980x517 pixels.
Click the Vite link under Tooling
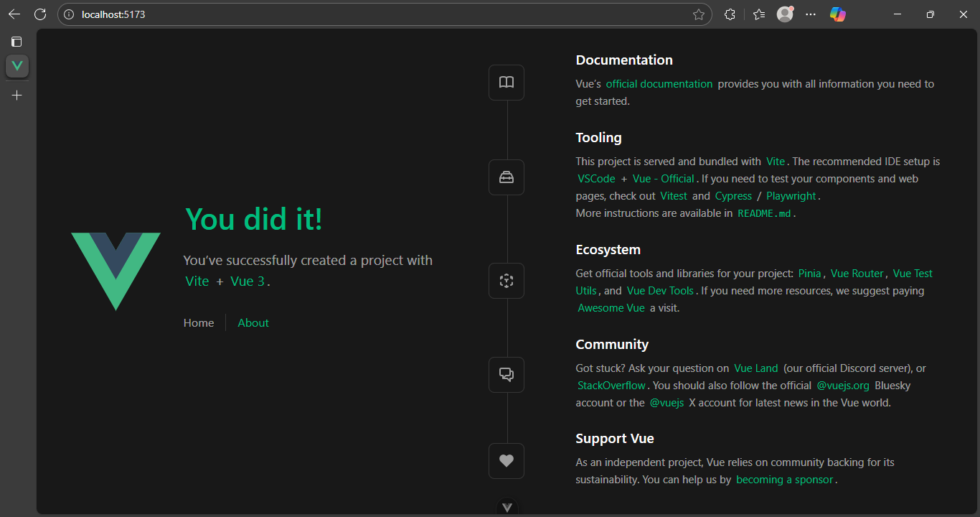click(775, 161)
